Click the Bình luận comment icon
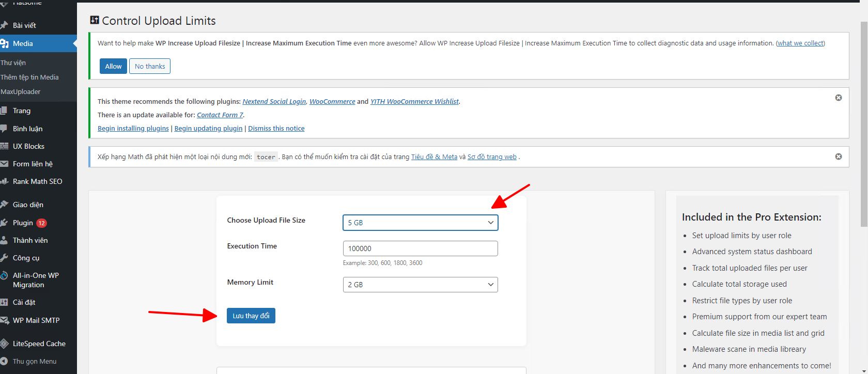 pyautogui.click(x=4, y=129)
